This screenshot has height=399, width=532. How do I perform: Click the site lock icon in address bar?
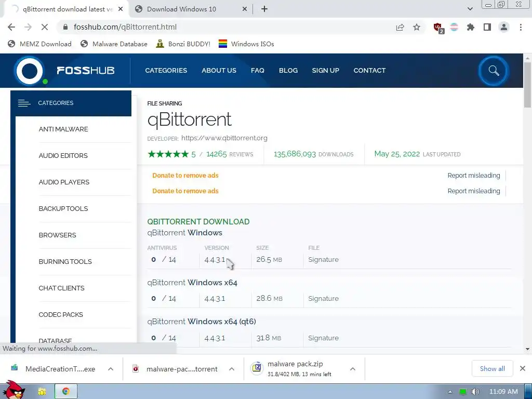click(x=65, y=27)
